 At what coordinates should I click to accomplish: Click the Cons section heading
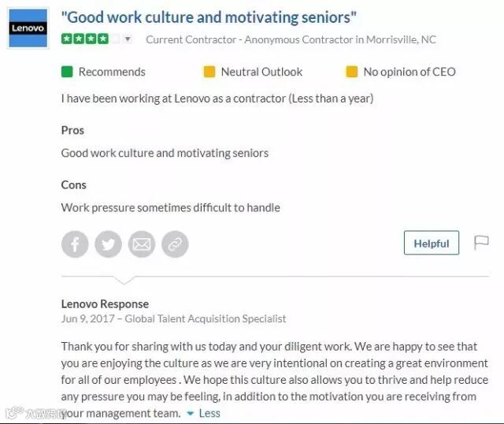point(74,184)
